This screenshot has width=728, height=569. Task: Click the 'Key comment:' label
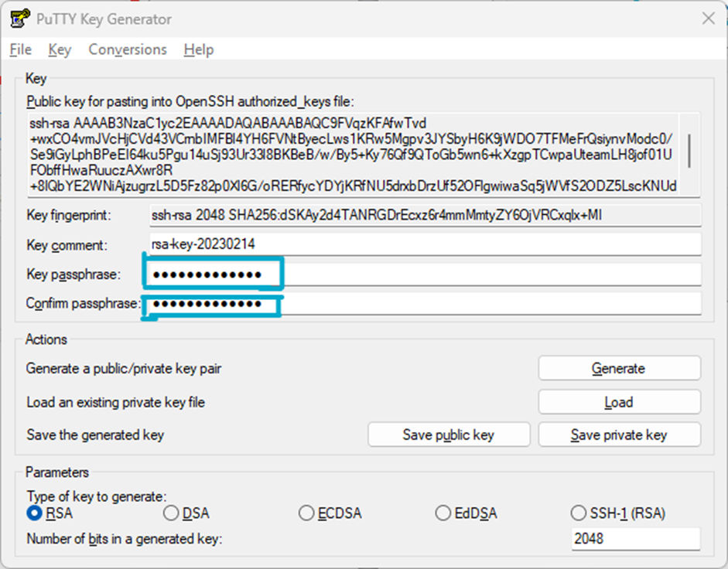(67, 245)
